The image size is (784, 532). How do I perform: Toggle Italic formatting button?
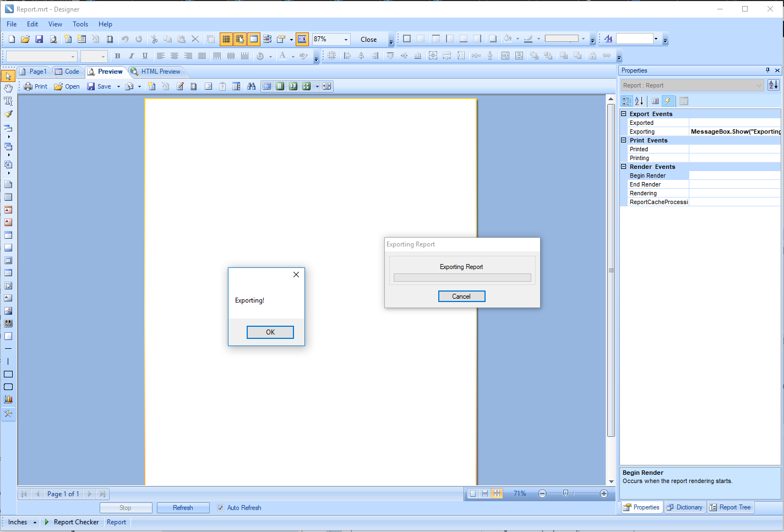(x=131, y=56)
